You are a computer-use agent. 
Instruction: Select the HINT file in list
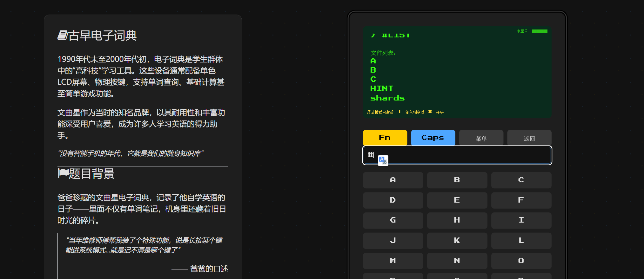[382, 88]
